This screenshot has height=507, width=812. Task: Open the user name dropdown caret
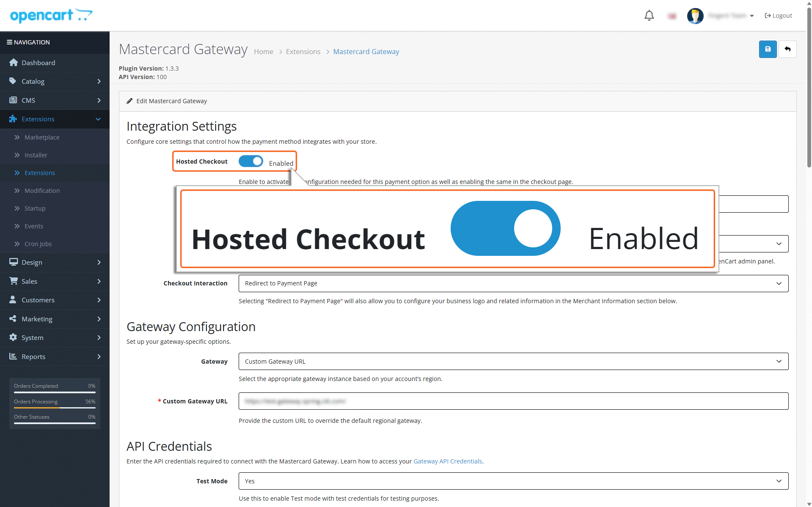tap(751, 16)
